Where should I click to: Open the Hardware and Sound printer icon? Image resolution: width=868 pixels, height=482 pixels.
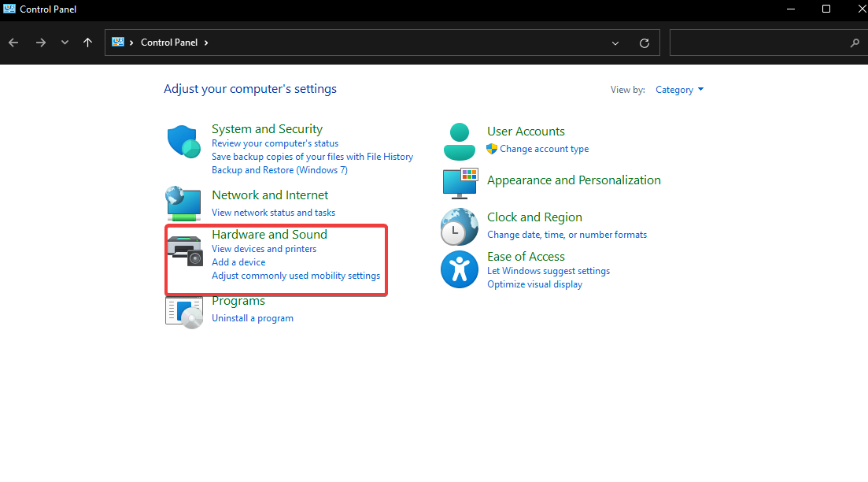tap(185, 251)
